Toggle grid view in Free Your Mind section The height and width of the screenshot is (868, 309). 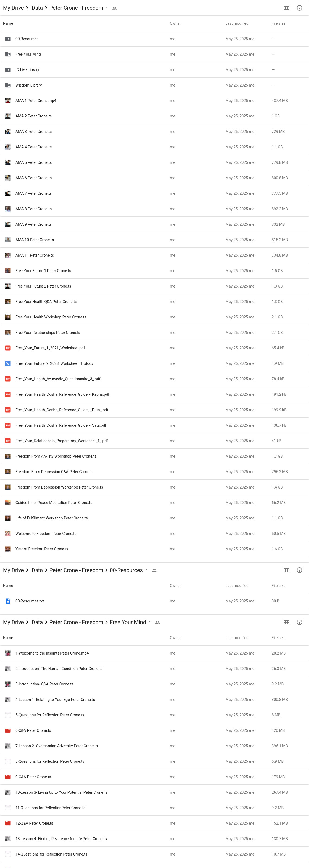[x=286, y=622]
